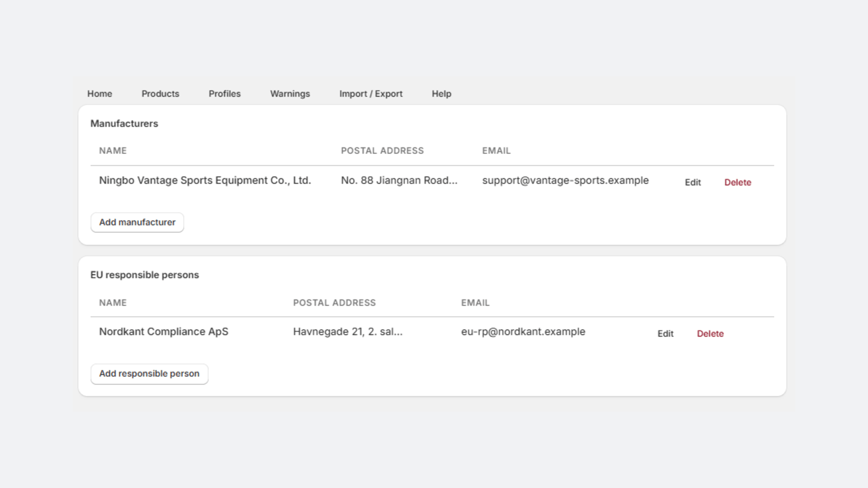The height and width of the screenshot is (488, 868).
Task: Click the truncated No. 88 Jiangnan Road address
Action: (399, 181)
